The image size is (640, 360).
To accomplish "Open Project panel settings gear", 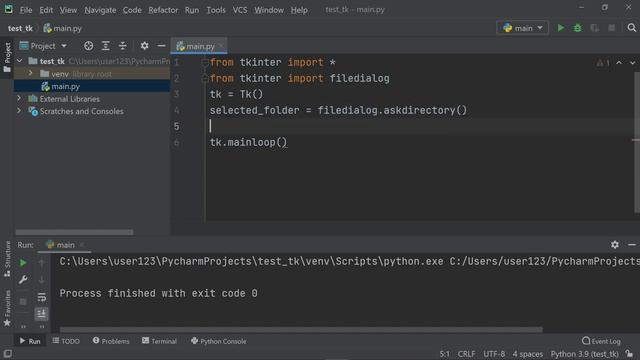I will [144, 46].
